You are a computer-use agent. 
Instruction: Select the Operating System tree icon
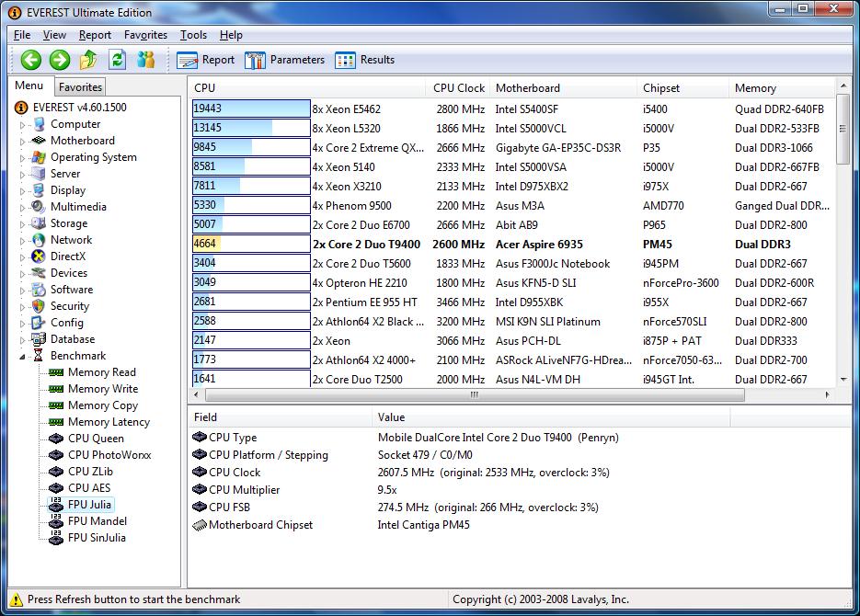[x=39, y=157]
